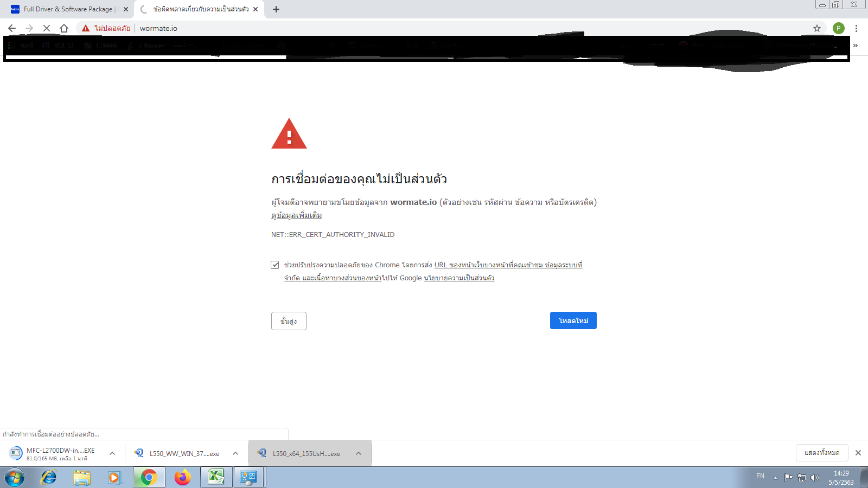The width and height of the screenshot is (868, 488).
Task: Open Windows Explorer from taskbar
Action: (x=82, y=478)
